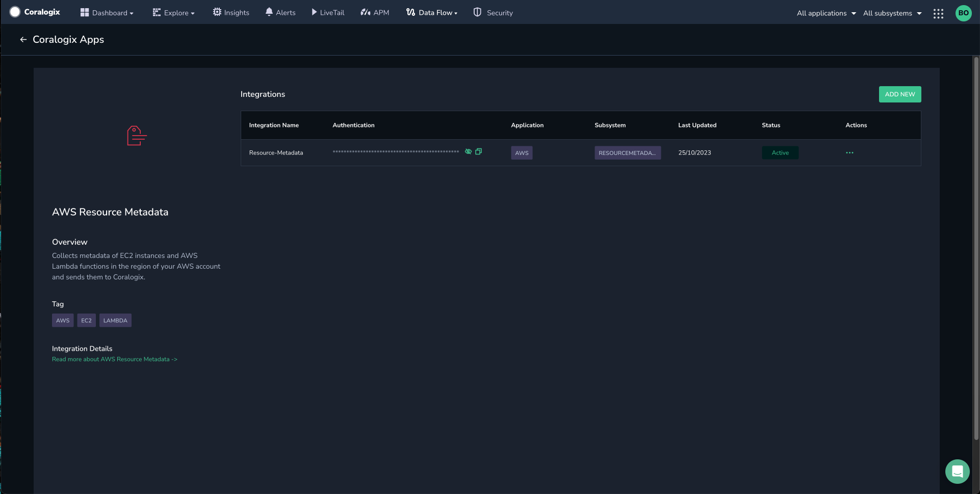Click the masked authentication key text

pos(396,152)
